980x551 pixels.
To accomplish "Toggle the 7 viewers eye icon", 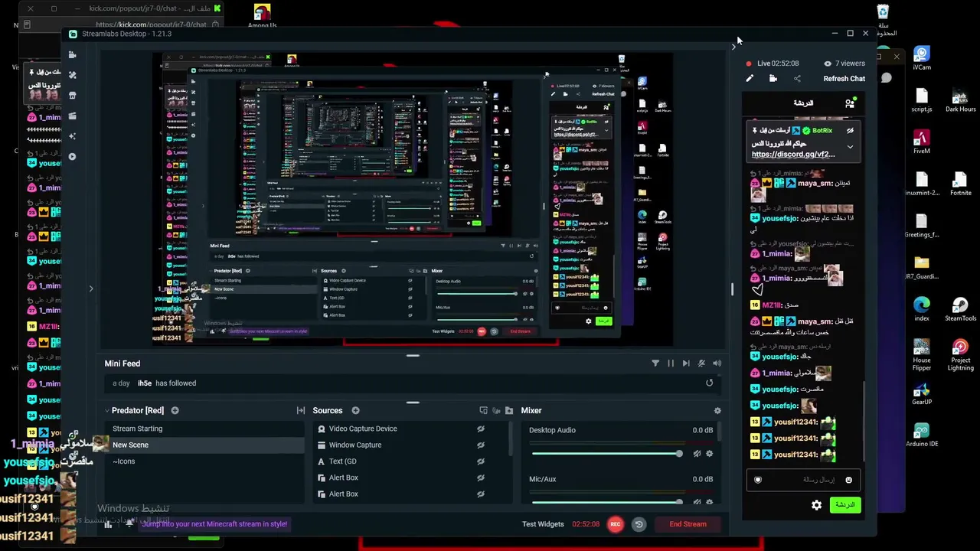I will point(828,64).
